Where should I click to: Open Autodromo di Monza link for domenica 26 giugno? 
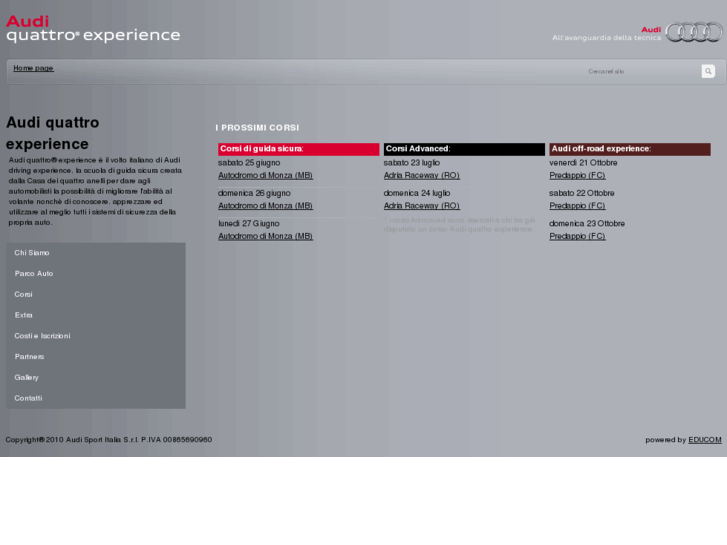point(265,205)
